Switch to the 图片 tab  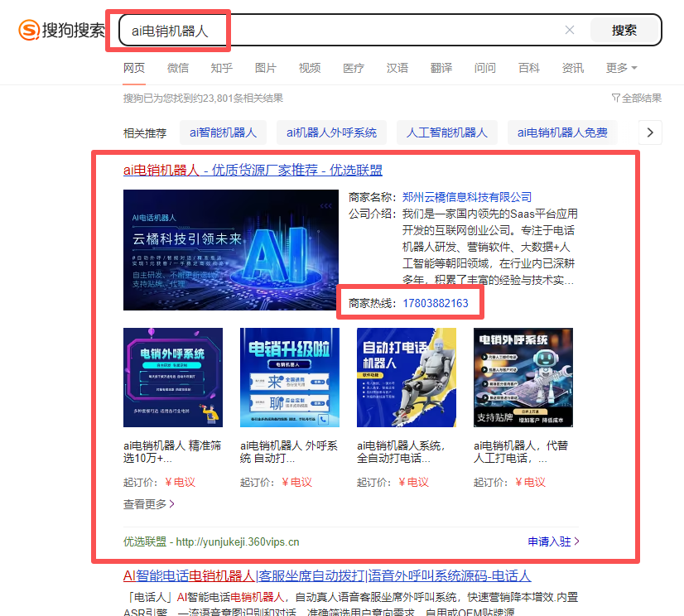(x=266, y=68)
